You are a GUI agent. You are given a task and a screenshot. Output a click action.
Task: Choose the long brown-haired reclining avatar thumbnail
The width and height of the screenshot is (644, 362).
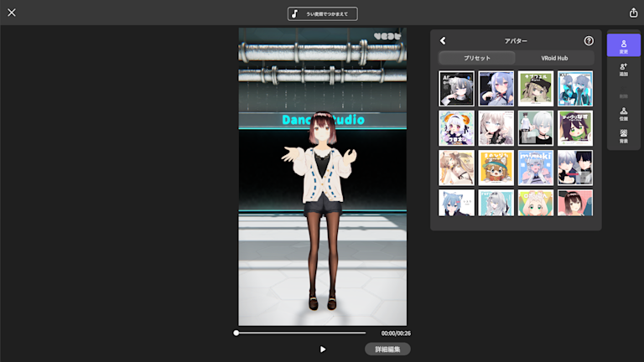coord(456,168)
